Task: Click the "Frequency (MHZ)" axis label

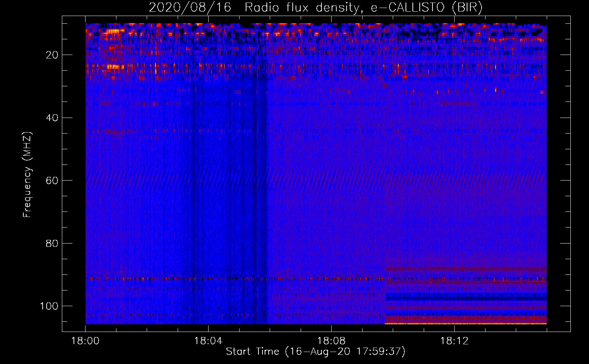Action: pyautogui.click(x=27, y=175)
